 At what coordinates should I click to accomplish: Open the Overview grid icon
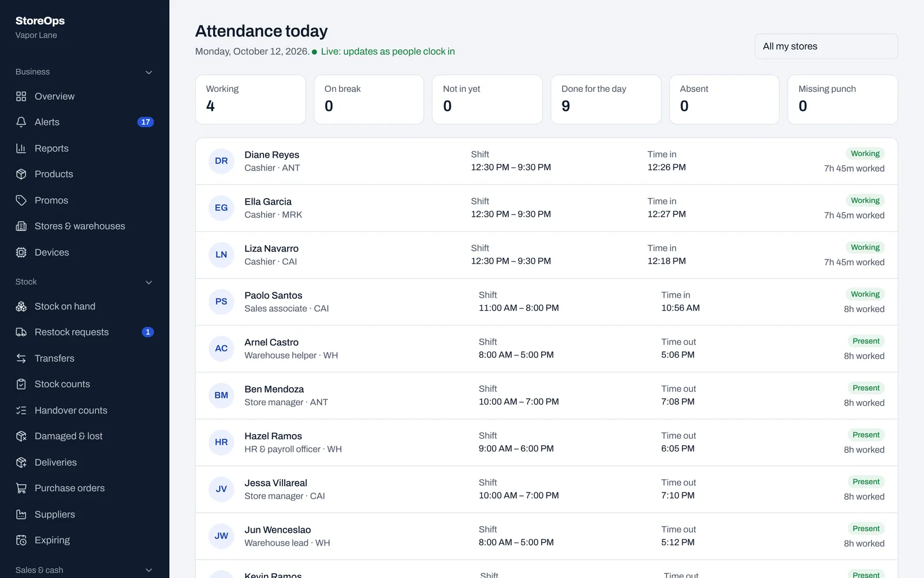point(21,97)
